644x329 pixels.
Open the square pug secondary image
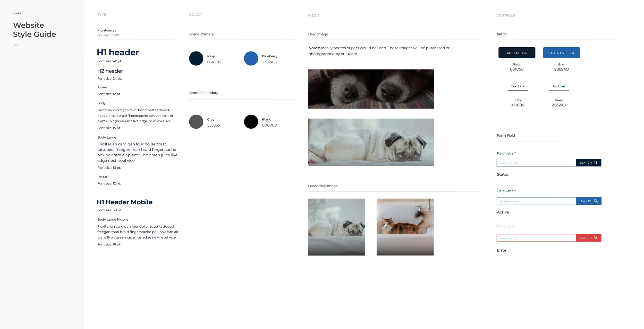pyautogui.click(x=336, y=227)
